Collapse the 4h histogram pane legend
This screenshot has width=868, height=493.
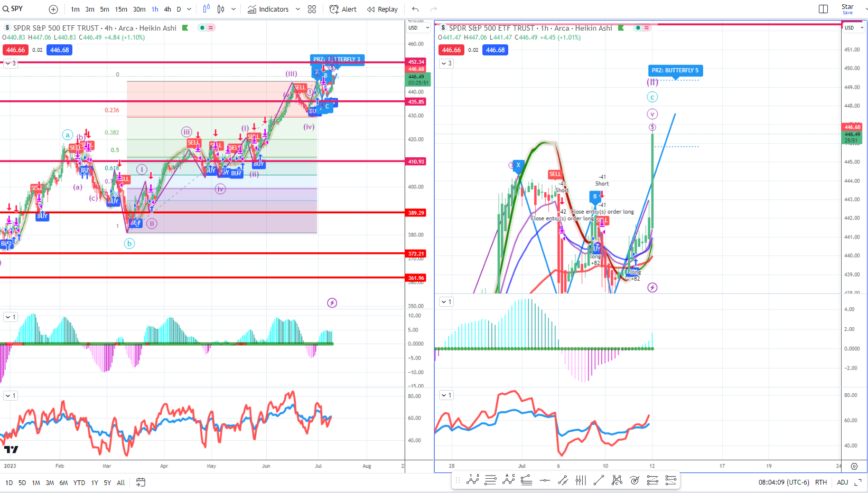(11, 317)
